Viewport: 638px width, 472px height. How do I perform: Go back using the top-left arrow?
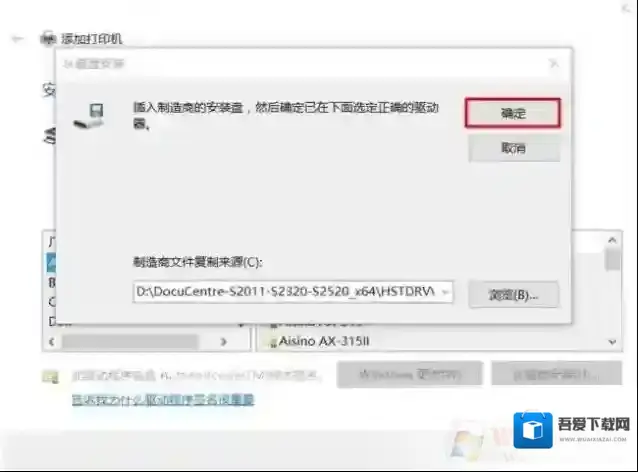click(x=17, y=39)
